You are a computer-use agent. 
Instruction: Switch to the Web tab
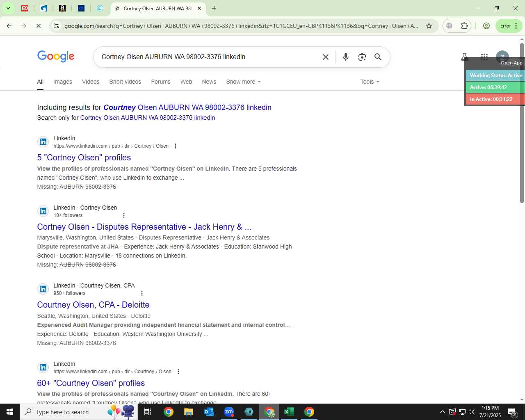pos(186,82)
